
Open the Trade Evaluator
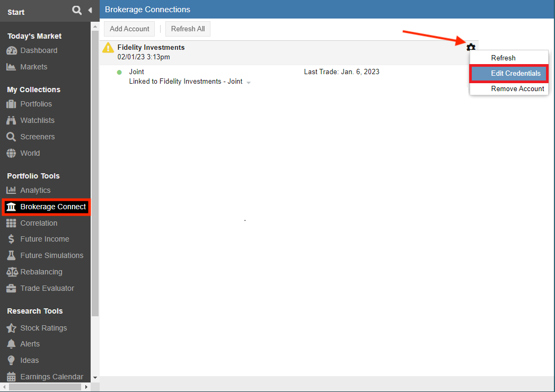[x=47, y=288]
